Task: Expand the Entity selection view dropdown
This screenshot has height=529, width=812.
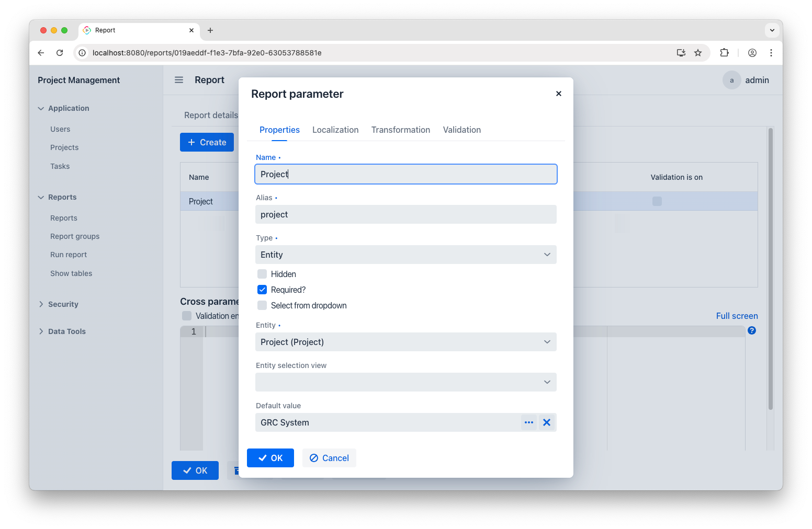Action: 405,382
